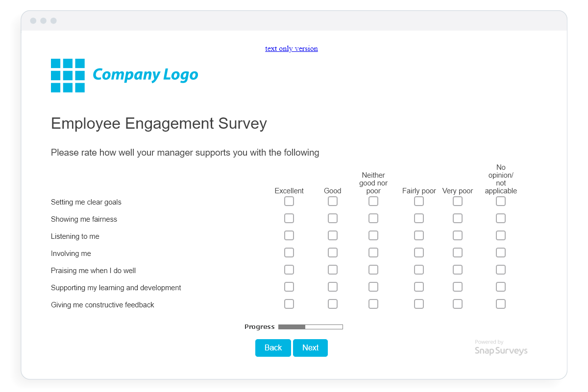The image size is (588, 392).
Task: Check Good for Involving me
Action: [x=333, y=253]
